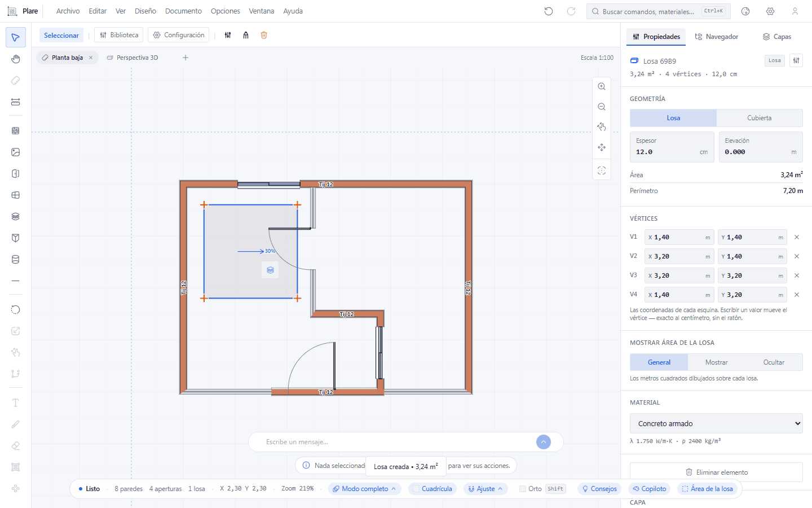Switch to the Capas panel tab
812x508 pixels.
coord(776,37)
